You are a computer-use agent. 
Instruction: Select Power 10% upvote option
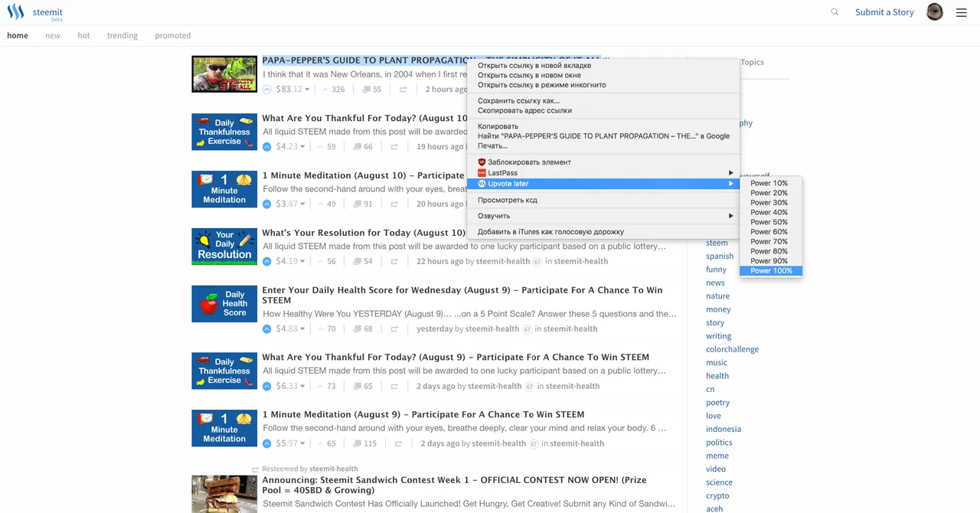771,183
